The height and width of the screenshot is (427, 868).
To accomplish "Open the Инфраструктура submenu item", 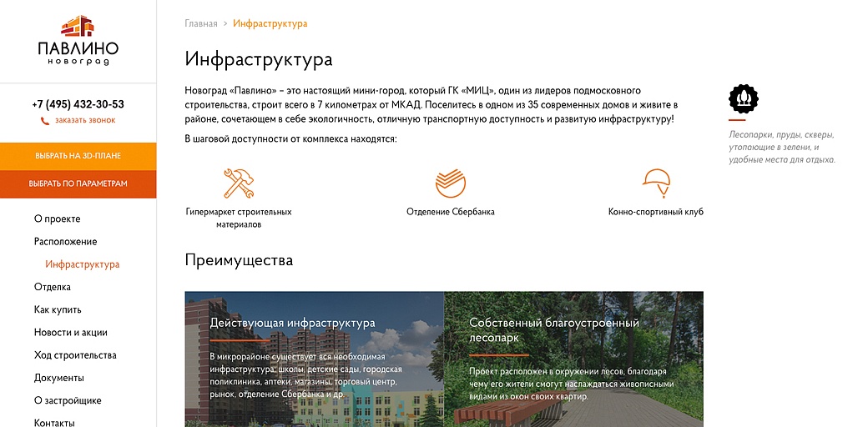I will tap(82, 264).
